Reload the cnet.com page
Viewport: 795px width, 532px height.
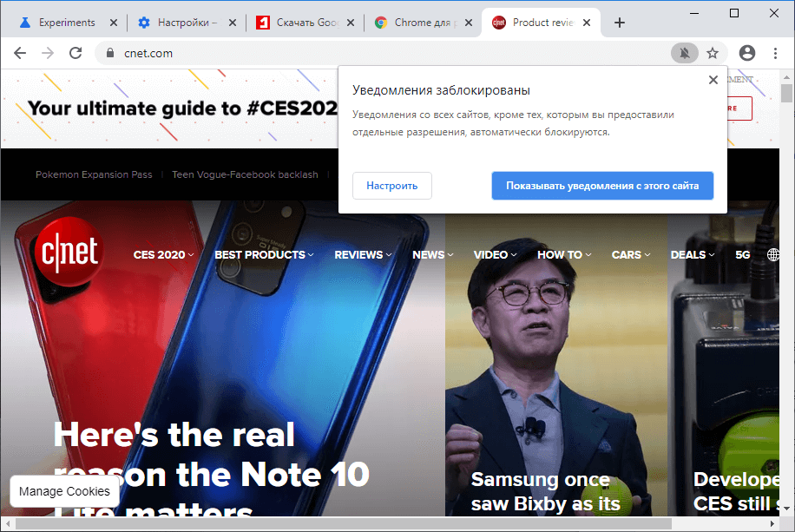[76, 53]
